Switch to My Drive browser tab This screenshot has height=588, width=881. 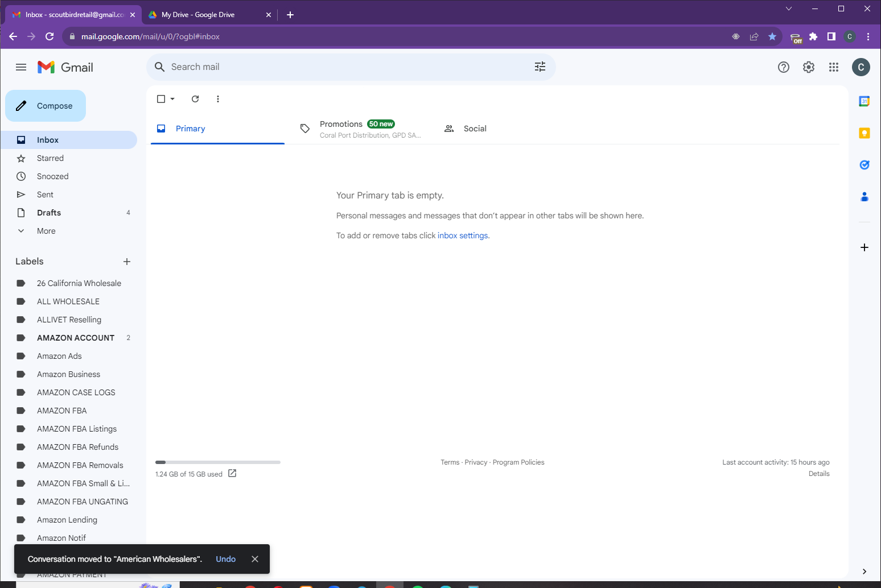click(209, 15)
